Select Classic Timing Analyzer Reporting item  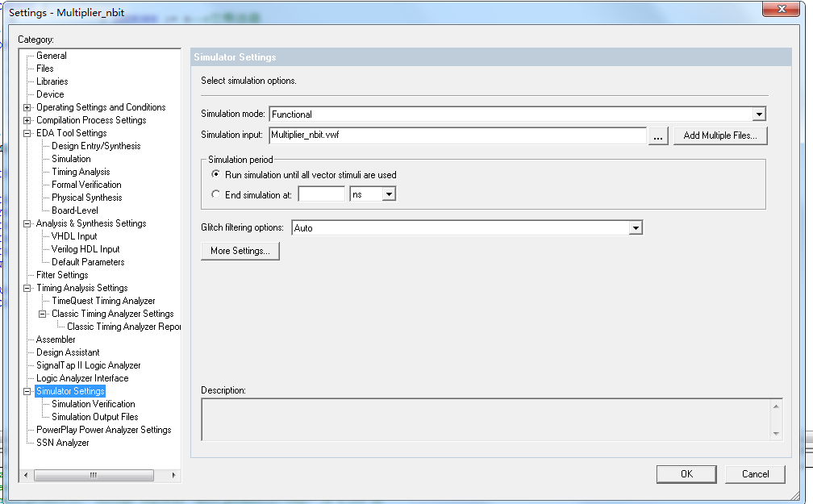pyautogui.click(x=123, y=327)
